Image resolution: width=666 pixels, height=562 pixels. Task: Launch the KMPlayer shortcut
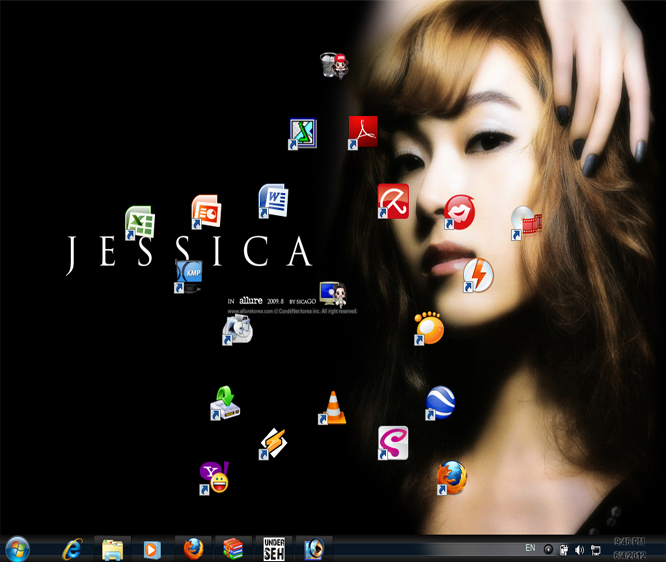[x=189, y=276]
